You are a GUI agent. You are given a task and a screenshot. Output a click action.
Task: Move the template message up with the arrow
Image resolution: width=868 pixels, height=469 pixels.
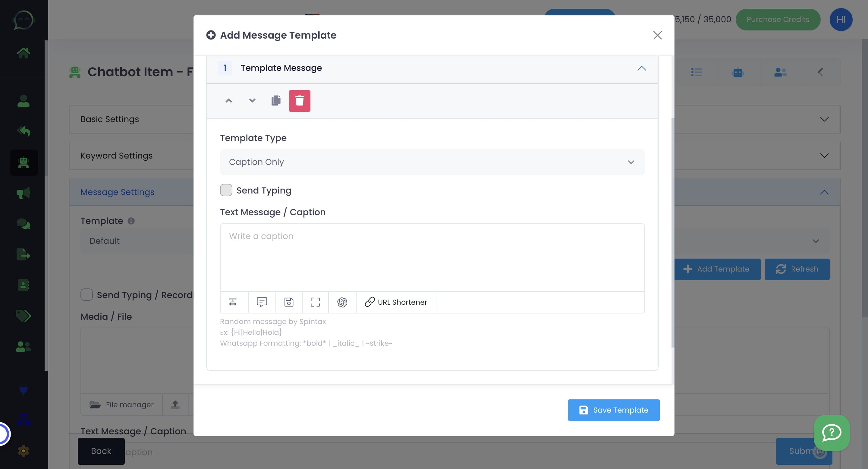[x=228, y=100]
